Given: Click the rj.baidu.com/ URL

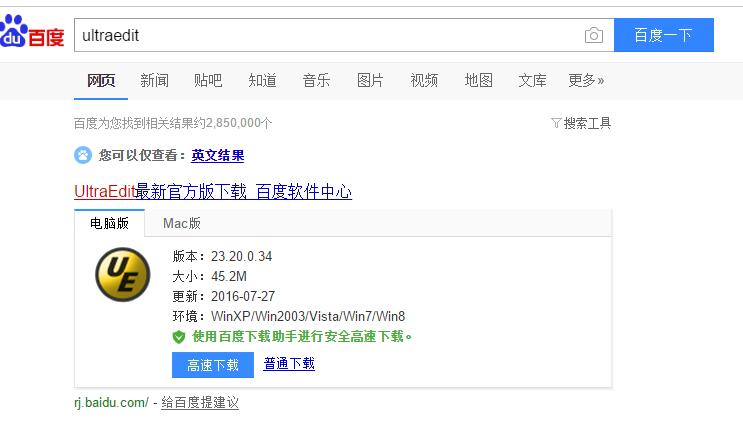Looking at the screenshot, I should pos(111,403).
